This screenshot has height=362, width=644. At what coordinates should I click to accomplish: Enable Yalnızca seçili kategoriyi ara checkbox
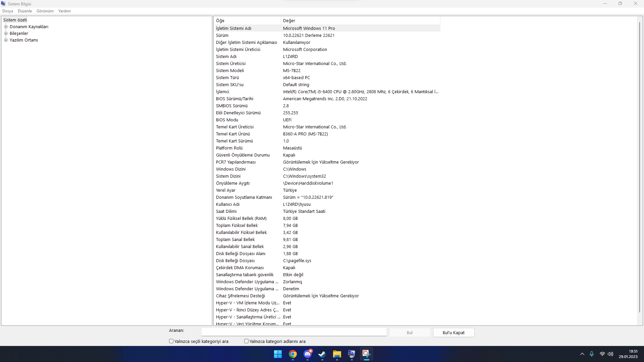171,341
